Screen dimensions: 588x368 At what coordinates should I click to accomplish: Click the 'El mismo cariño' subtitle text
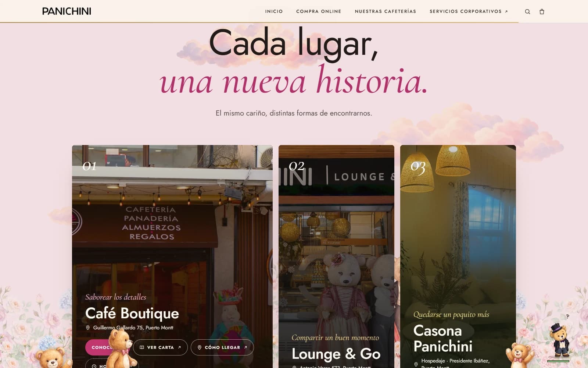[x=294, y=113]
